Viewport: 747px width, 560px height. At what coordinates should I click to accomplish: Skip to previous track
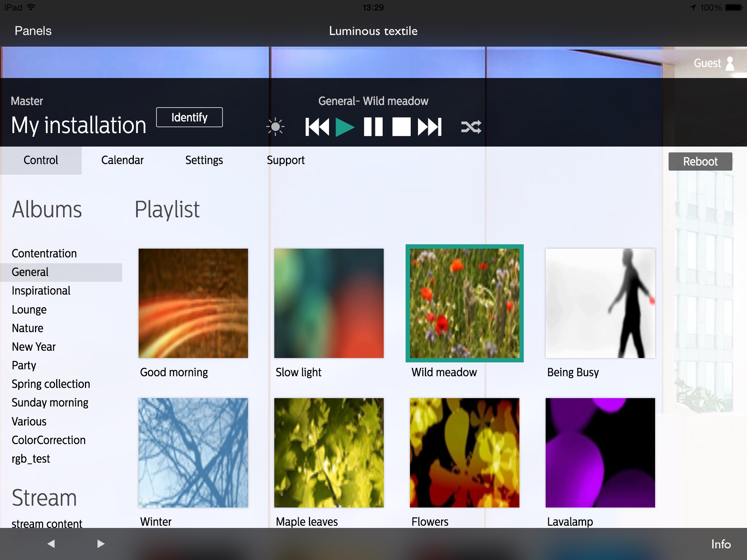tap(317, 127)
